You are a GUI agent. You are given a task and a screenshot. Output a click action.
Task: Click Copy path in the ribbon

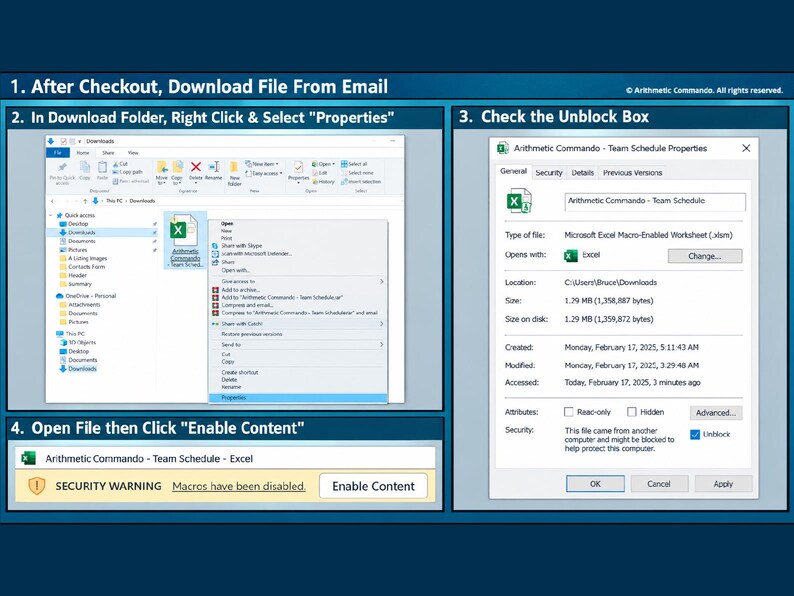point(127,172)
